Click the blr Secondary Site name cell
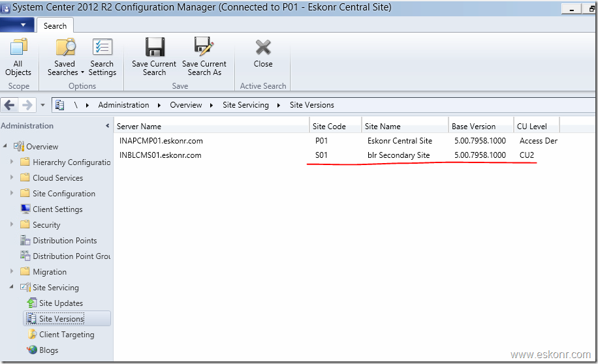 click(x=398, y=155)
